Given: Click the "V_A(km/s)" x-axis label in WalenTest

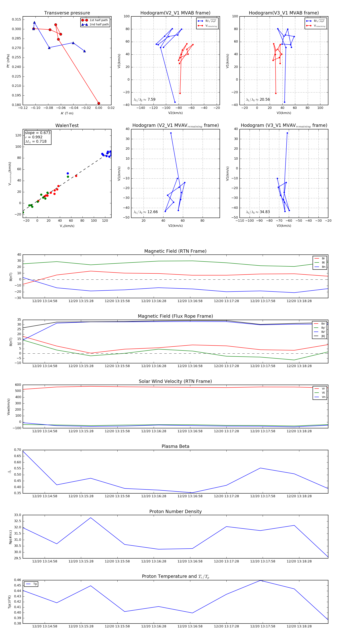Looking at the screenshot, I should click(x=67, y=226).
